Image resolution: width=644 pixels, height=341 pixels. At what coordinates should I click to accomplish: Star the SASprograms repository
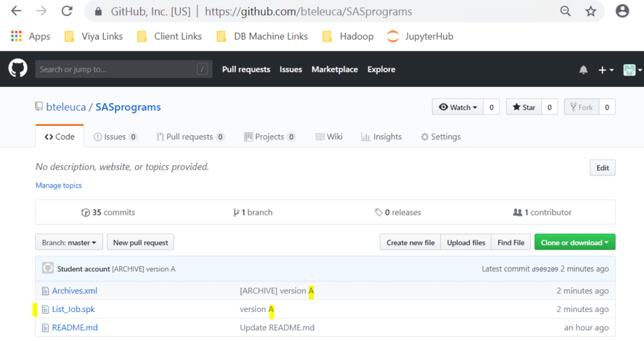pos(524,107)
